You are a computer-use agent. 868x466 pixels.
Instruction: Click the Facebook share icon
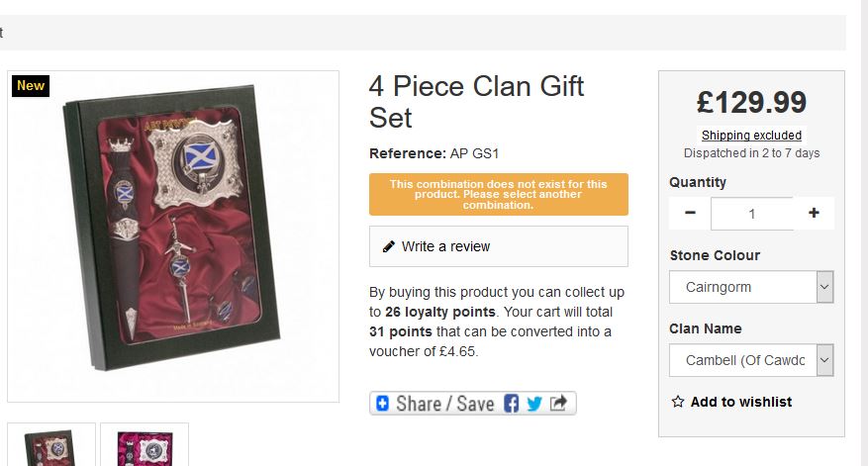tap(512, 404)
